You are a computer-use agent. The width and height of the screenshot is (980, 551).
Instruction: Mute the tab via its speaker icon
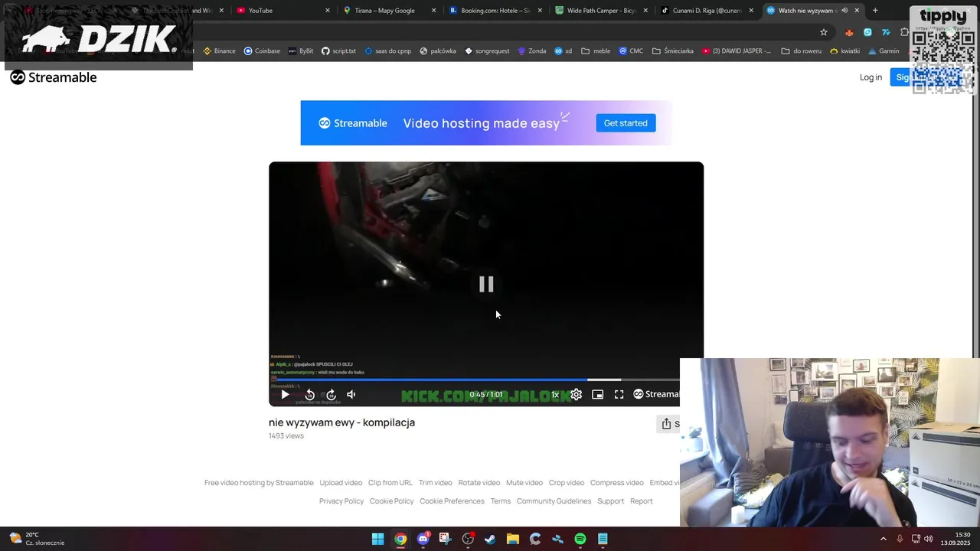click(x=844, y=11)
